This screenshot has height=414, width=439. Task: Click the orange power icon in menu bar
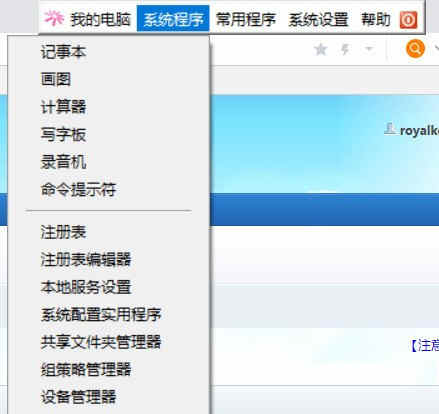tap(408, 20)
